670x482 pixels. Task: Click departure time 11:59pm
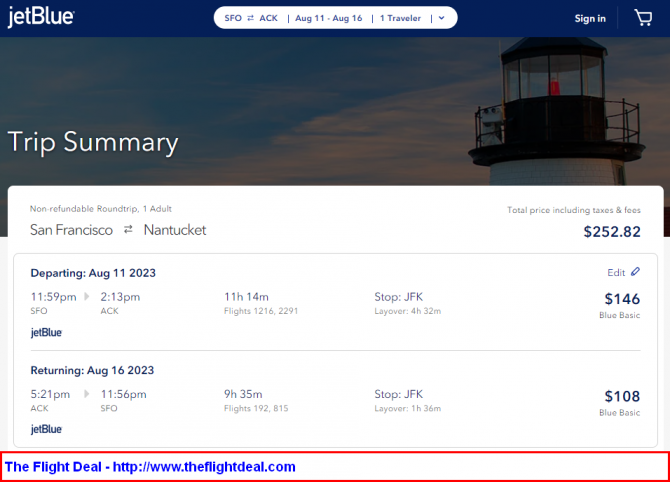coord(53,297)
